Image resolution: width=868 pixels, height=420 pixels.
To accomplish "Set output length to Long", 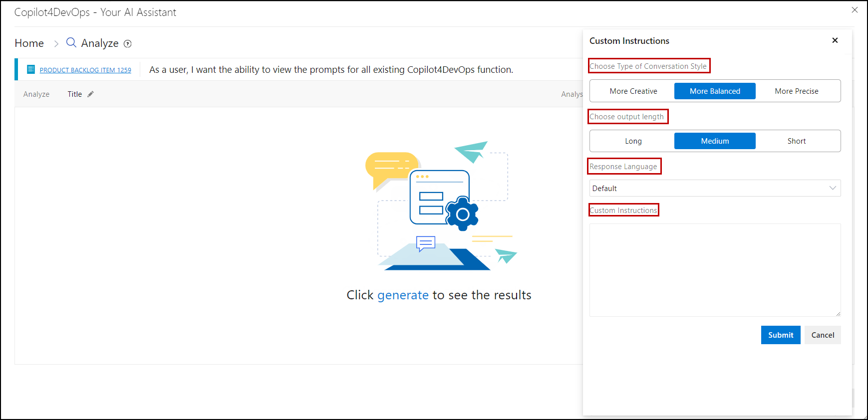I will click(633, 141).
